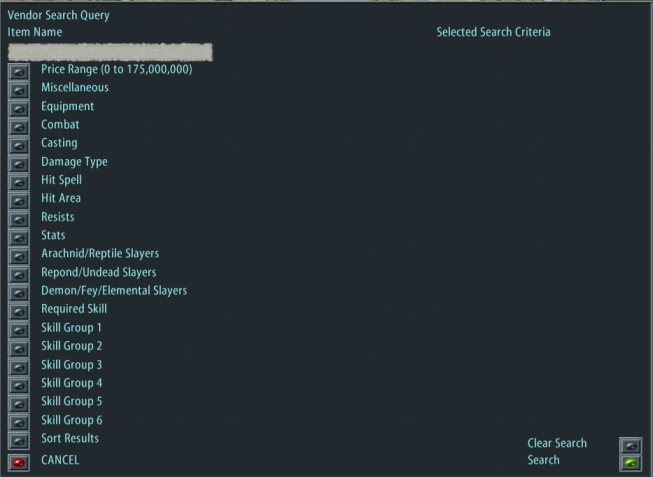653x477 pixels.
Task: Click the Equipment label
Action: point(67,107)
